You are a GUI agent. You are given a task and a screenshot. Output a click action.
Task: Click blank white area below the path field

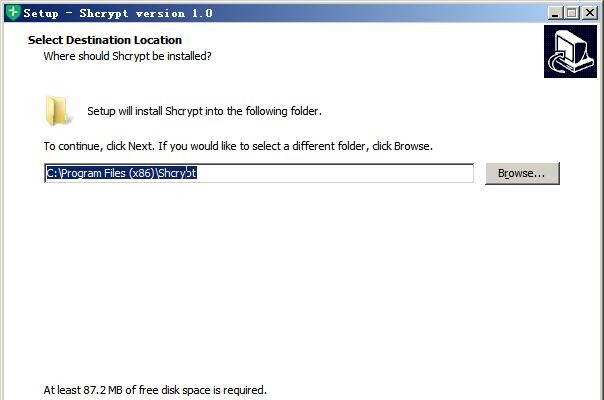(300, 277)
